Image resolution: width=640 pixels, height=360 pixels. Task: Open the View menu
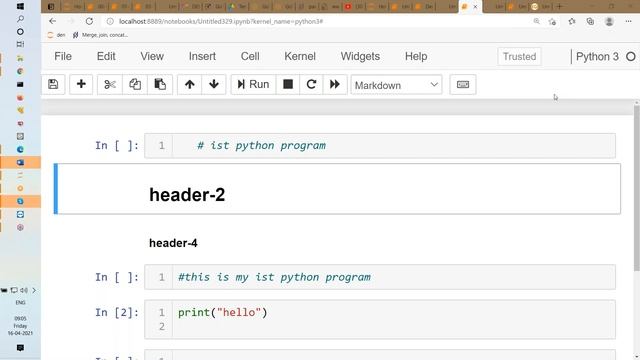tap(152, 56)
